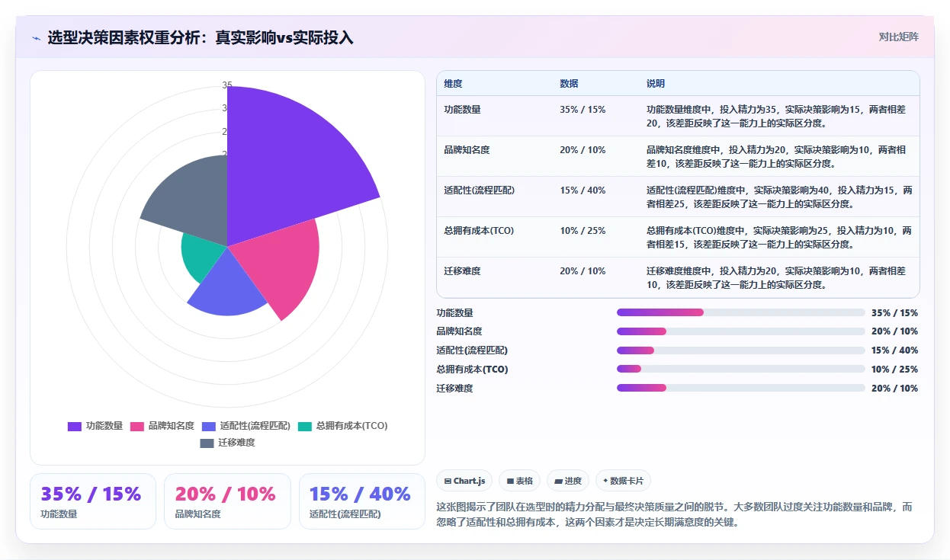
Task: Click 迁移难度 label in progress list
Action: coord(454,389)
